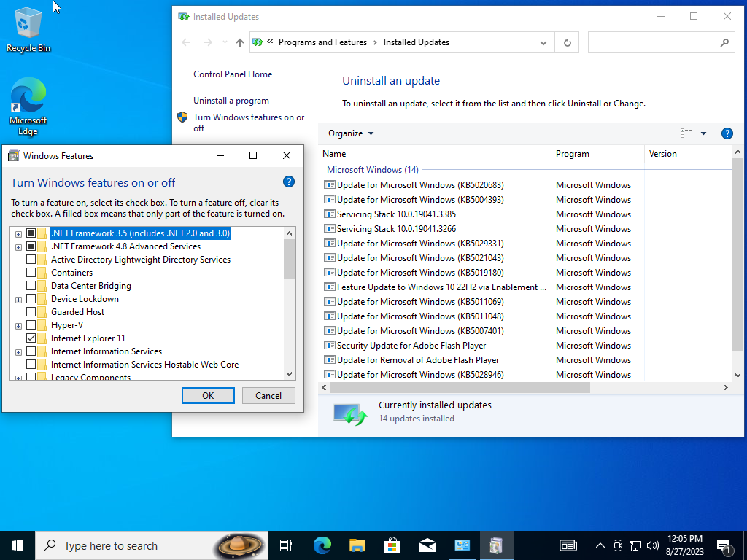This screenshot has width=747, height=560.
Task: Click the shield icon beside Turn Windows features
Action: 182,117
